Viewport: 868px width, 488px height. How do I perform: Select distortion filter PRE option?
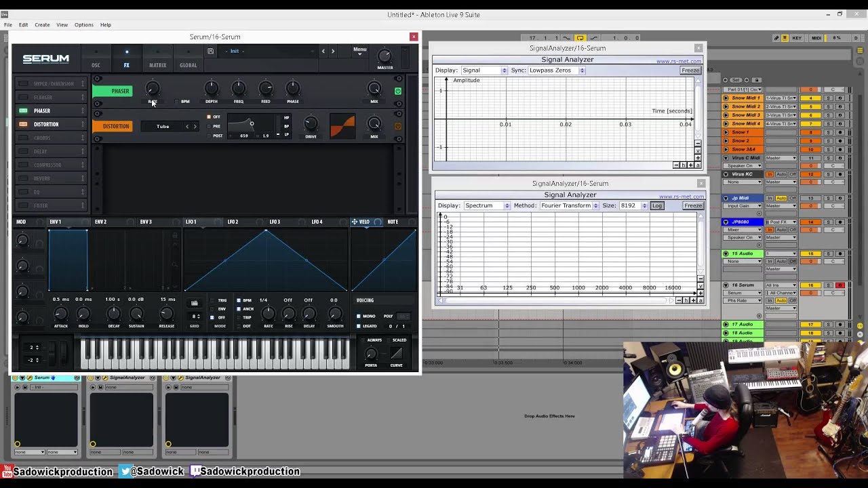[x=210, y=126]
